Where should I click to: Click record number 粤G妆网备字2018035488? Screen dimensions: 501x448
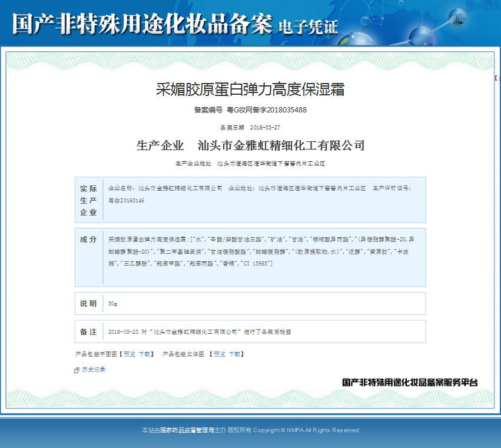[x=267, y=110]
